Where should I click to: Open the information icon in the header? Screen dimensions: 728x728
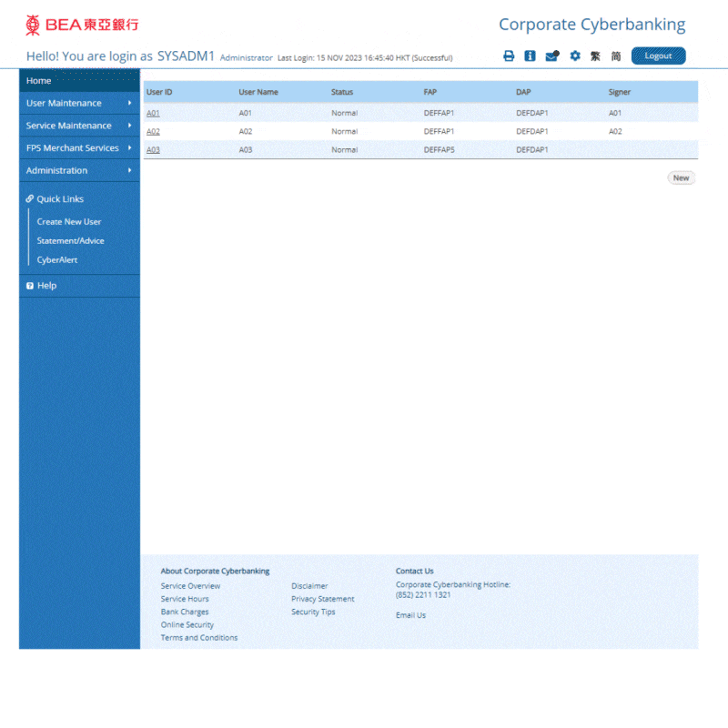point(530,56)
